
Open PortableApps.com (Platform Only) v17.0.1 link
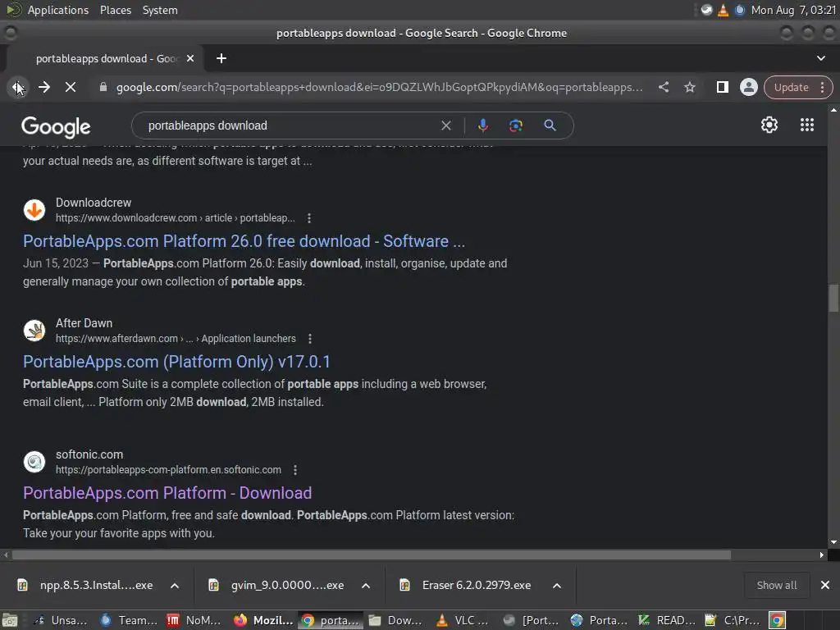coord(176,362)
